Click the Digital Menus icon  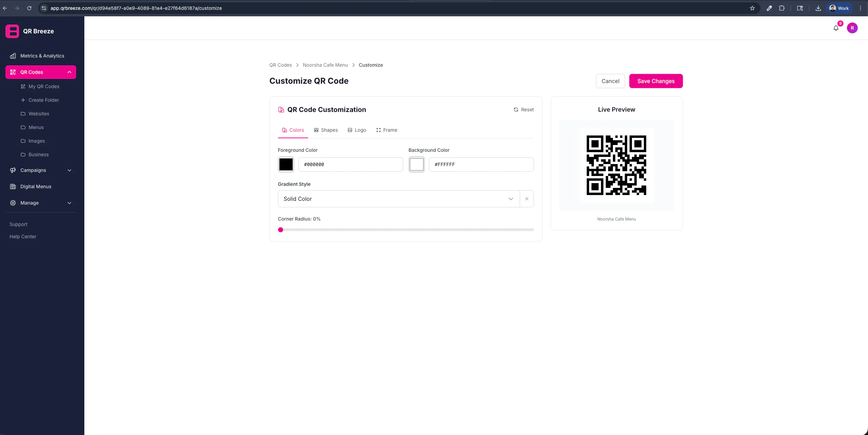[13, 187]
